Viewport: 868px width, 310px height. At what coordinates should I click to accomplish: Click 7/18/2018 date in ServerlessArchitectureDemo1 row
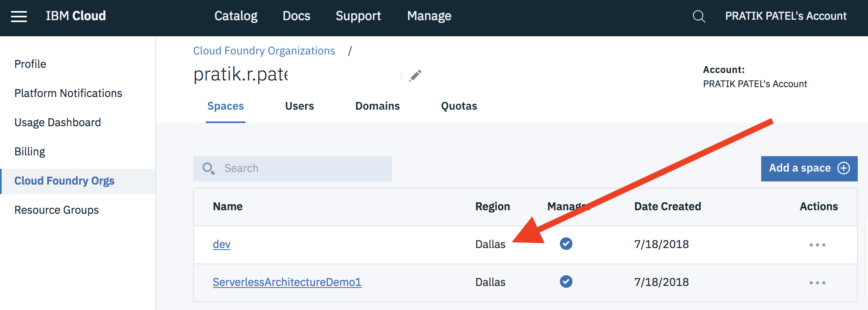661,282
